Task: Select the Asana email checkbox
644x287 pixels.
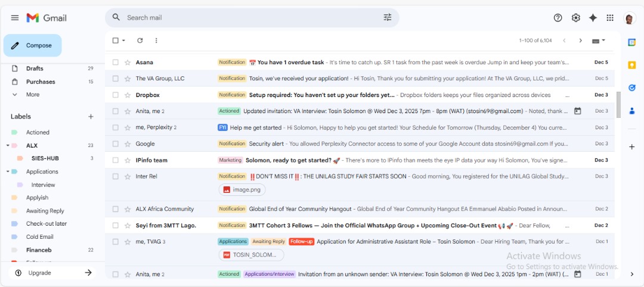Action: coord(116,63)
